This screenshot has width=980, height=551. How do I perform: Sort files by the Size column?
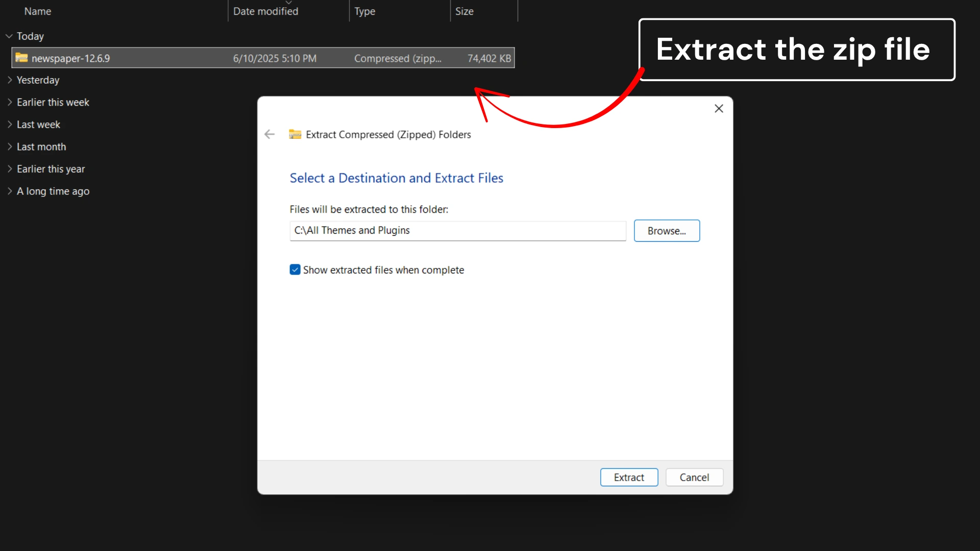click(x=464, y=11)
